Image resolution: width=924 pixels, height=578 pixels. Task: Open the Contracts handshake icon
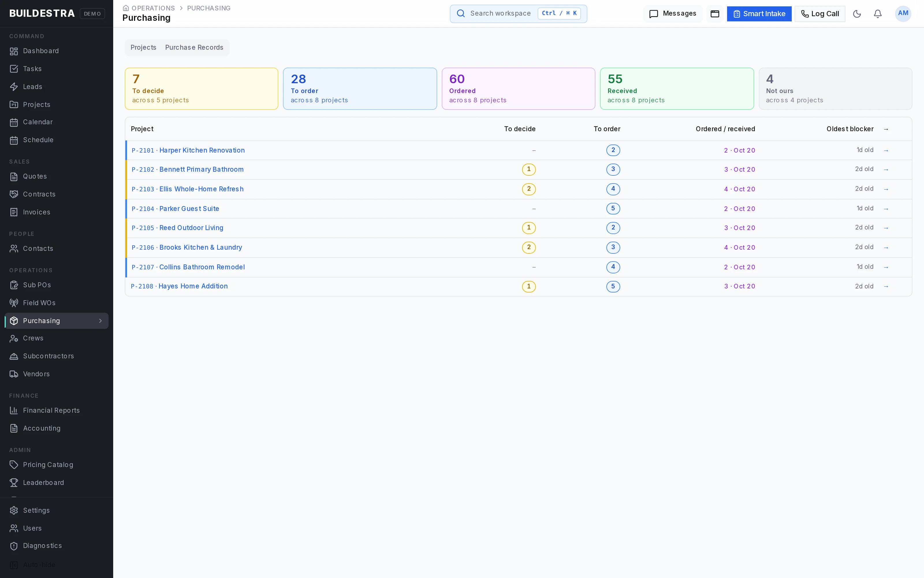click(14, 194)
